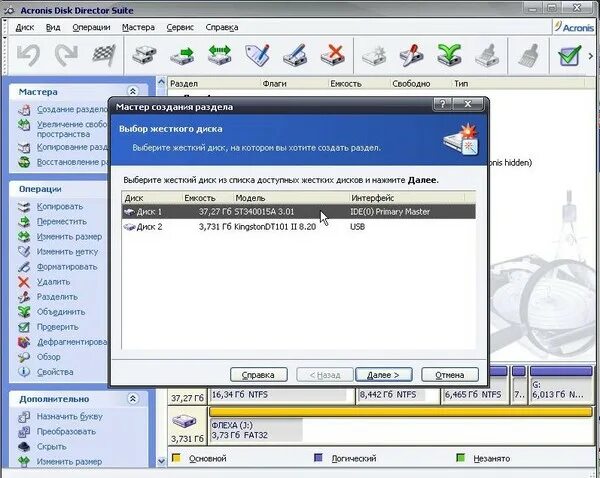Viewport: 600px width, 478px height.
Task: Click the Разделить link in the sidebar
Action: pos(57,297)
